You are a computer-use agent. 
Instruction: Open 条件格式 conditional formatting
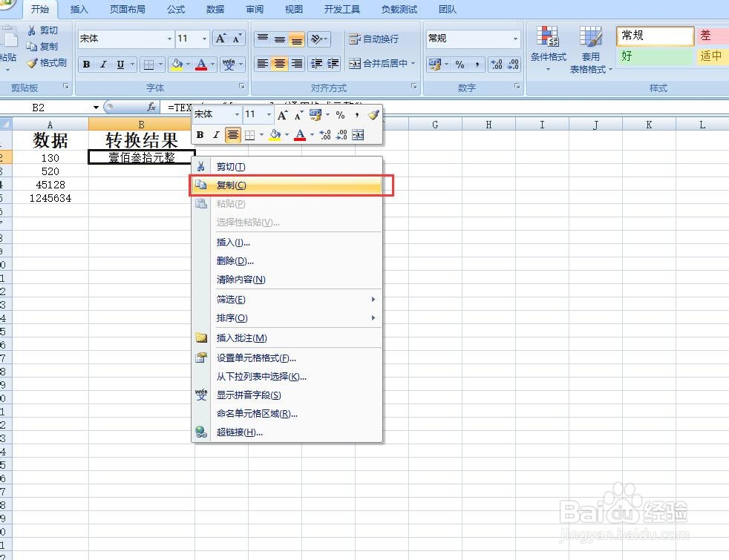click(x=548, y=49)
